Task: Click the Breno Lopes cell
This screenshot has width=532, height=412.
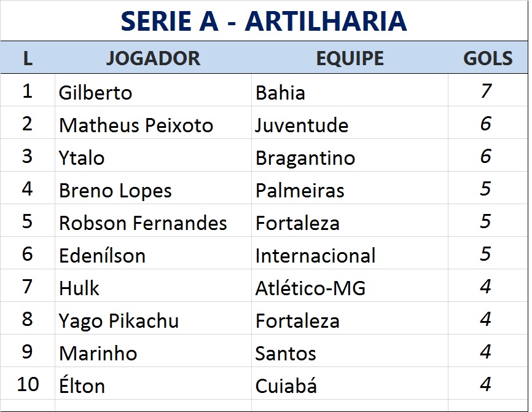Action: point(115,191)
